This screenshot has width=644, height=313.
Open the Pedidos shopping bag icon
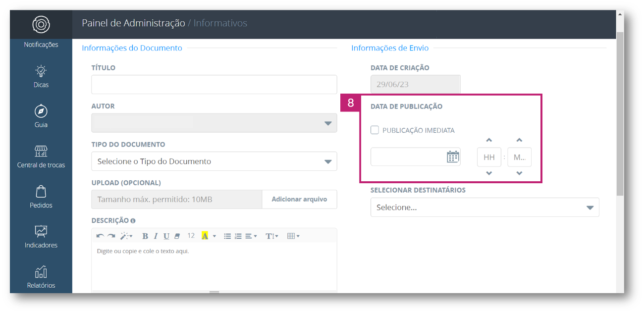coord(41,191)
